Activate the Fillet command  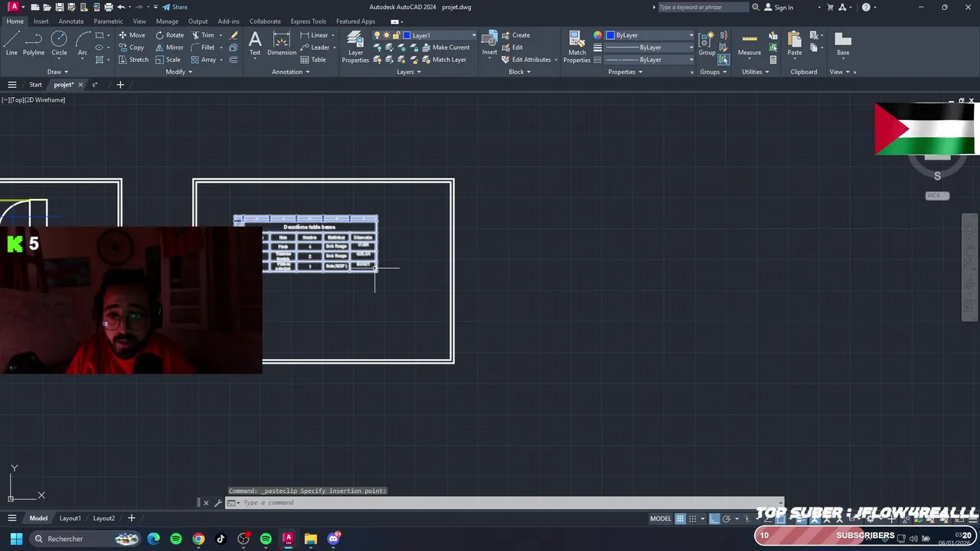click(203, 47)
